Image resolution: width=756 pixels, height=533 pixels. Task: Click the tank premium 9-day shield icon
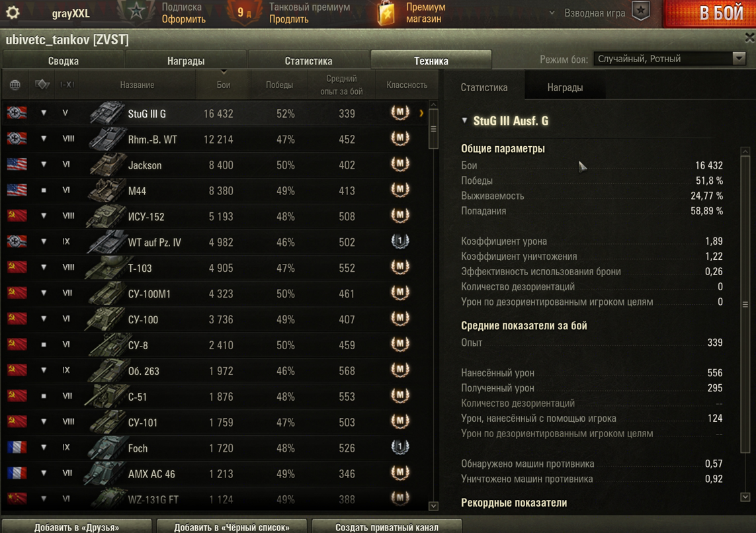pyautogui.click(x=244, y=13)
